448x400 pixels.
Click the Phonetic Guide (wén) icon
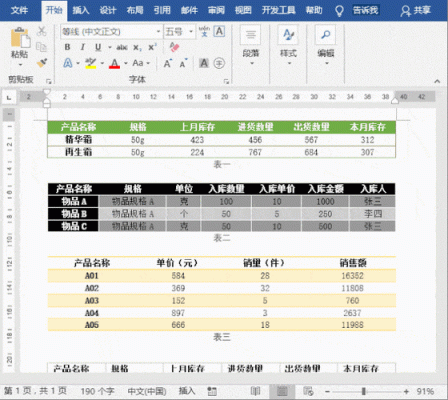[x=204, y=32]
